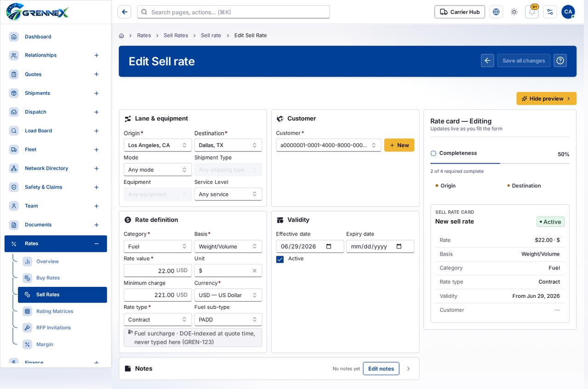
Task: Clear the Unit field with the X icon
Action: tap(254, 271)
